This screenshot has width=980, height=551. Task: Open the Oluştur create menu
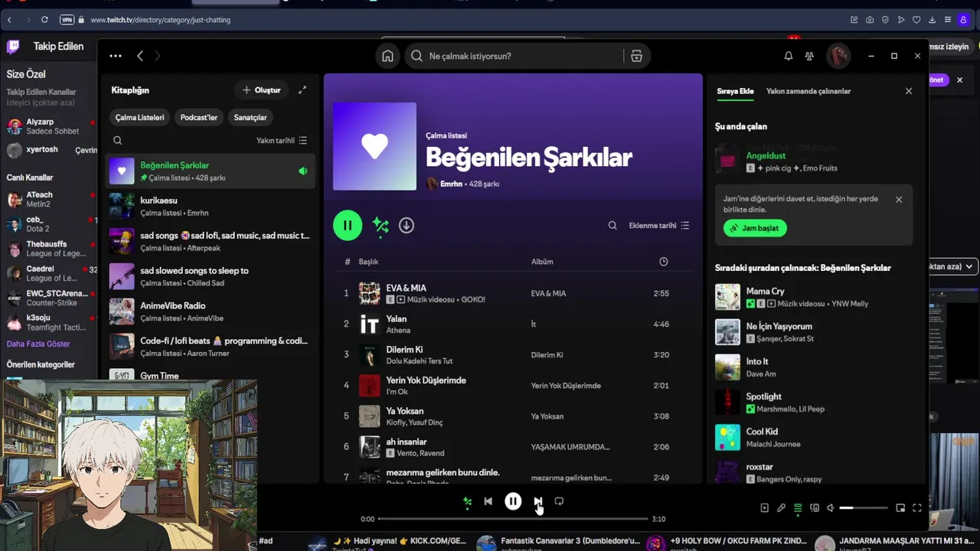click(x=262, y=90)
